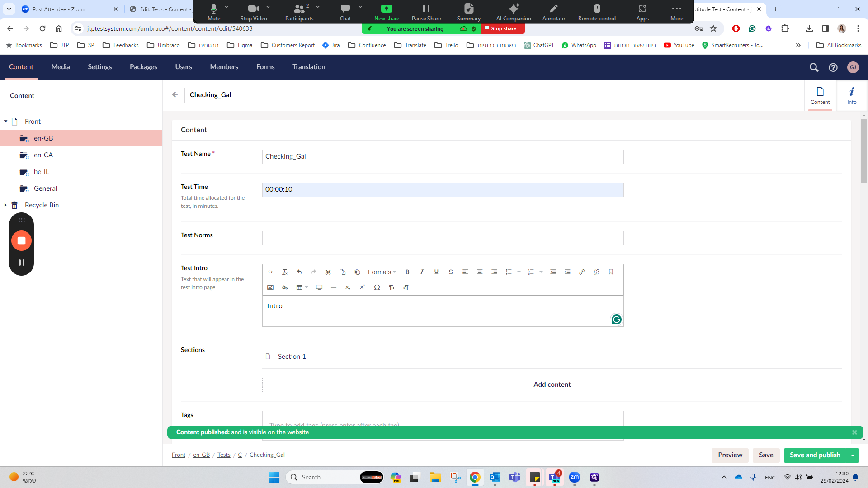This screenshot has width=868, height=488.
Task: Undo last edit in Test Intro editor
Action: [x=299, y=272]
